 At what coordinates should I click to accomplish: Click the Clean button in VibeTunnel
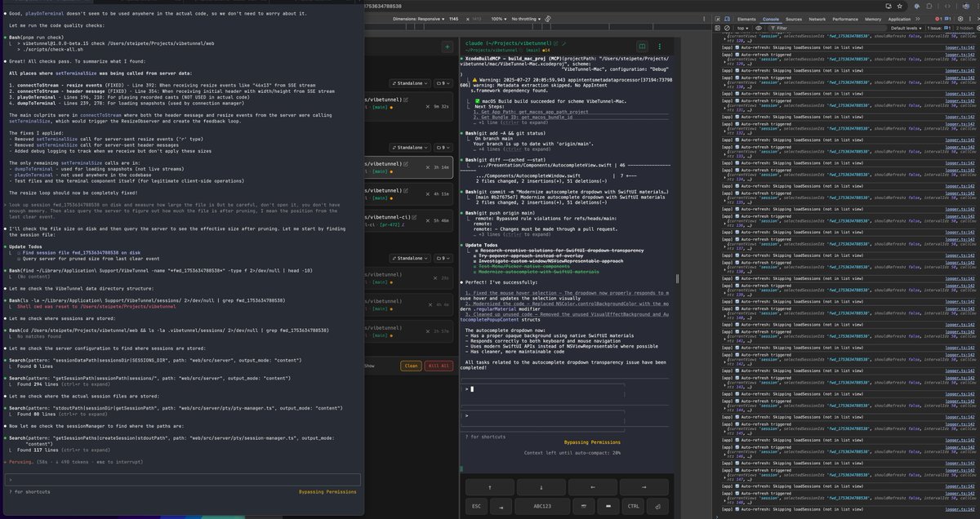click(x=411, y=366)
